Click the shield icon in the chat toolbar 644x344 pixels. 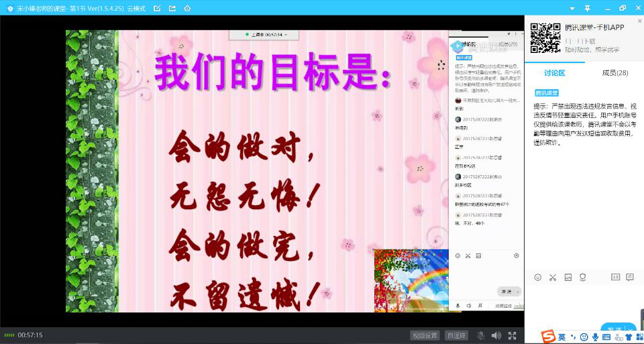tap(583, 277)
